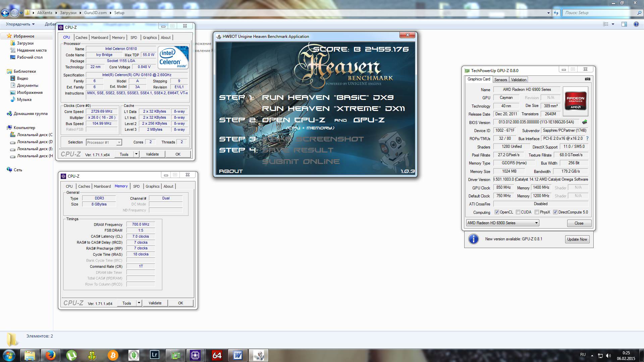Click the Bus Interface question mark icon
644x362 pixels.
point(587,138)
